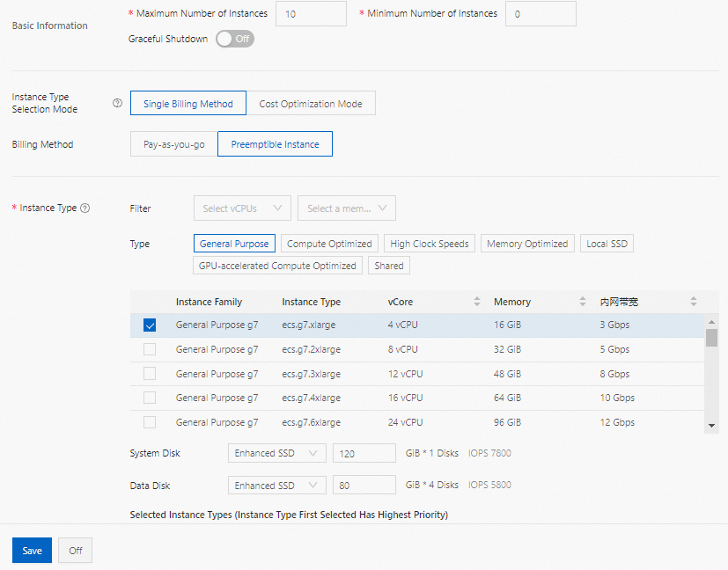Sort the table by 内网带宽 column

[693, 302]
